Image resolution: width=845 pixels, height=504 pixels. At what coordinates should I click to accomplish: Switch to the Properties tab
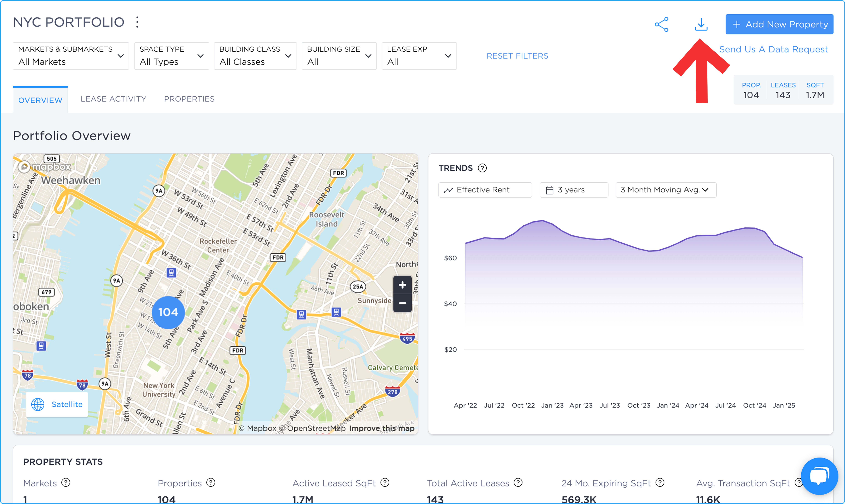pyautogui.click(x=189, y=99)
